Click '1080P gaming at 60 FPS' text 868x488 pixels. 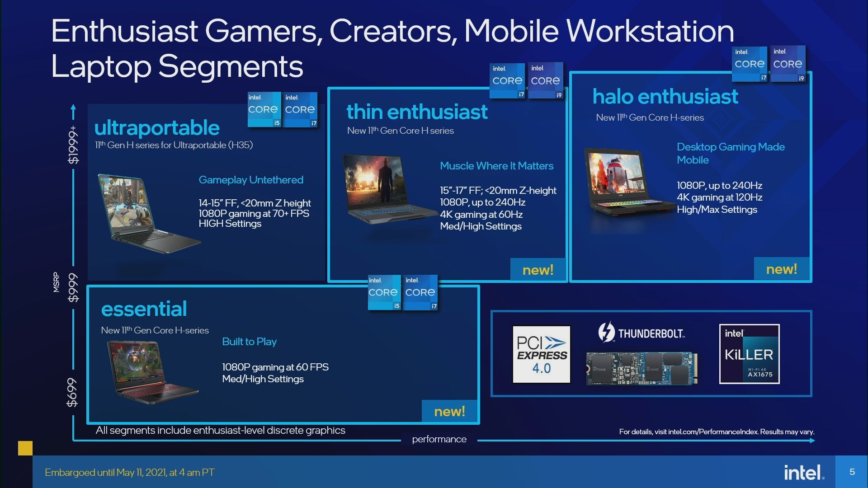[275, 367]
